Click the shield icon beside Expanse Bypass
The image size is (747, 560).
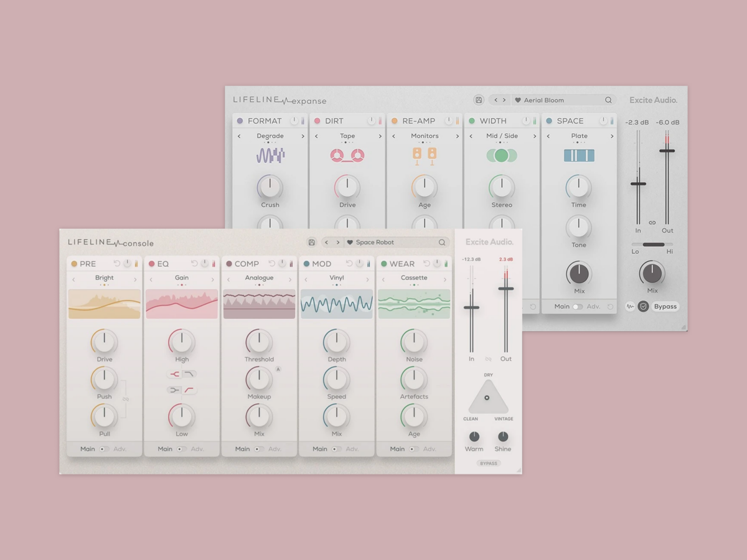pyautogui.click(x=644, y=307)
